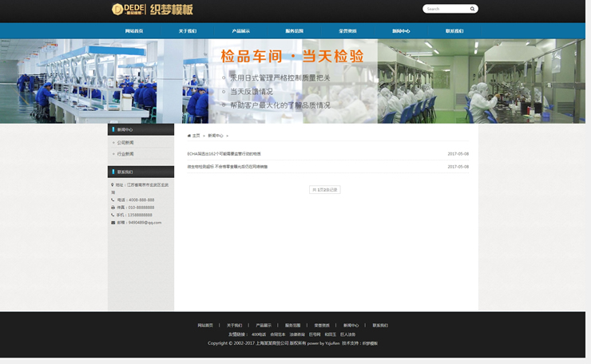This screenshot has height=364, width=591.
Task: Click the pagination record count box
Action: click(x=325, y=190)
